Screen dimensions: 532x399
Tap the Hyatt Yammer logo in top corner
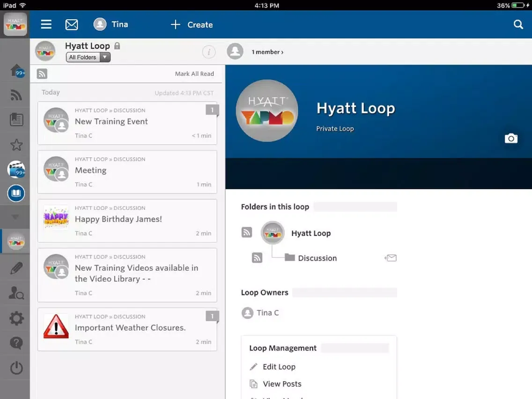[15, 24]
